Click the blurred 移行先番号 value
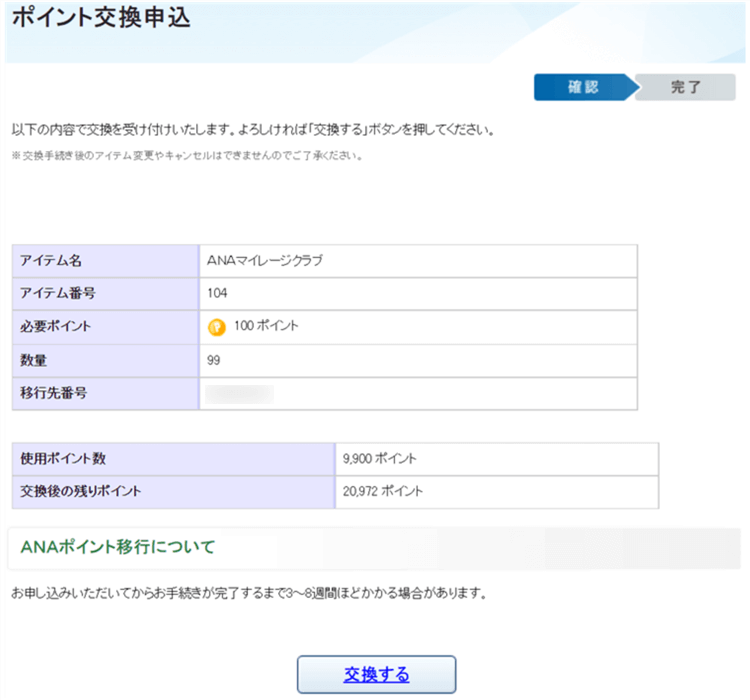 (239, 393)
